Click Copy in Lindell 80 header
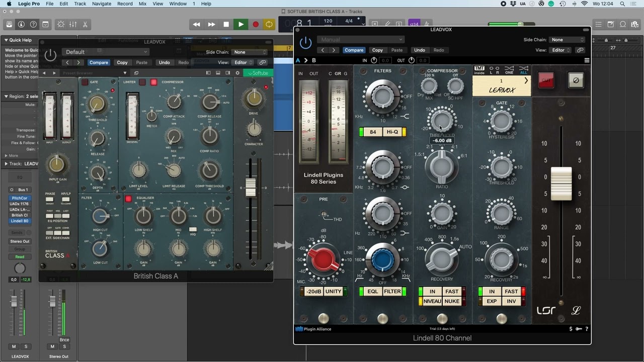644x362 pixels. (377, 50)
